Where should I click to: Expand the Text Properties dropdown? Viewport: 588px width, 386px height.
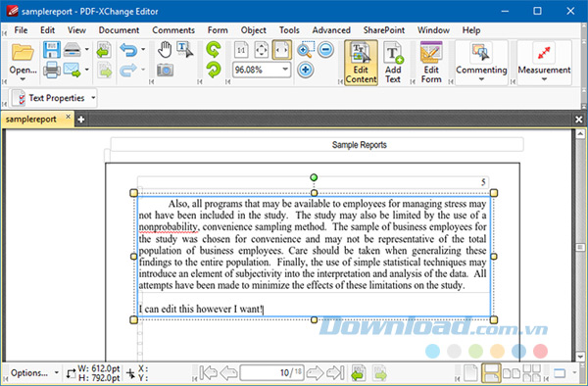coord(93,98)
